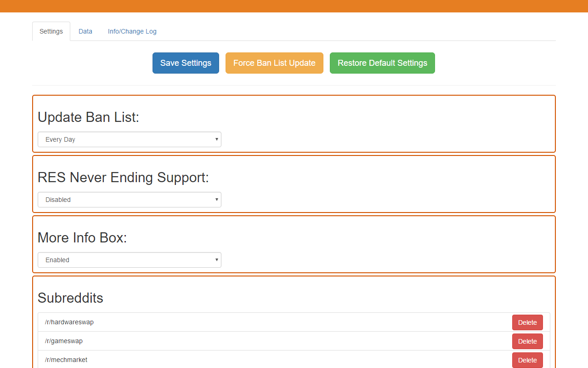Restore default settings with green button
Viewport: 588px width, 368px height.
[x=382, y=63]
